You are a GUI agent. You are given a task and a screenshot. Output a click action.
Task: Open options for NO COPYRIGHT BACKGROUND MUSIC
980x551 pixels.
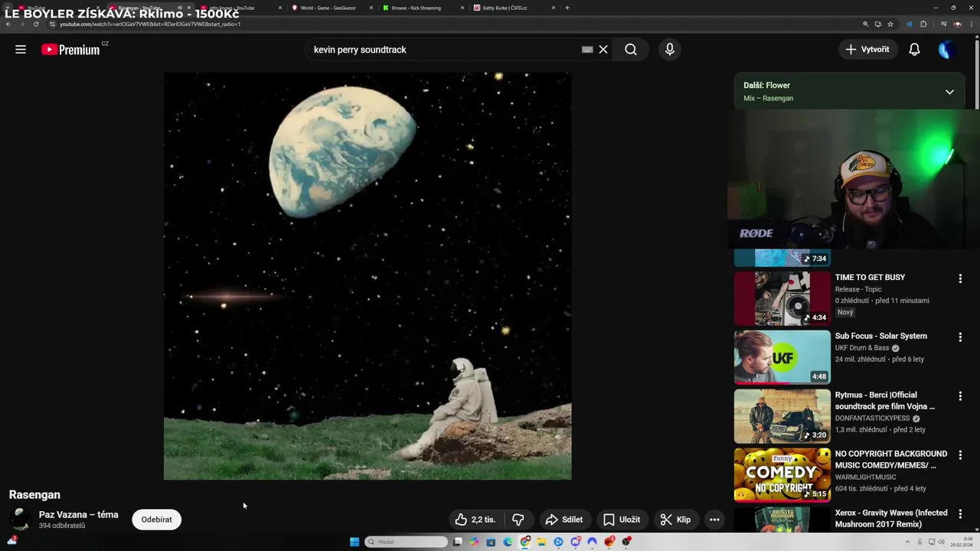960,455
